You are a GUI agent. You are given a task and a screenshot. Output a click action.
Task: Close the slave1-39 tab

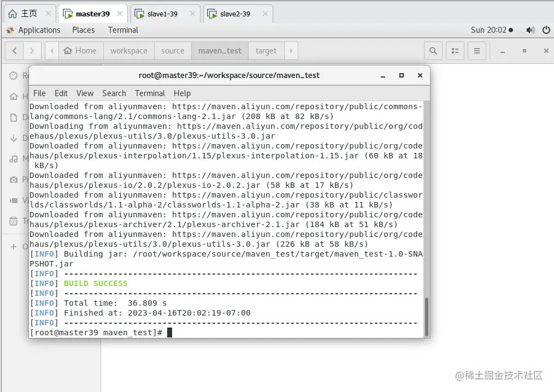point(192,14)
